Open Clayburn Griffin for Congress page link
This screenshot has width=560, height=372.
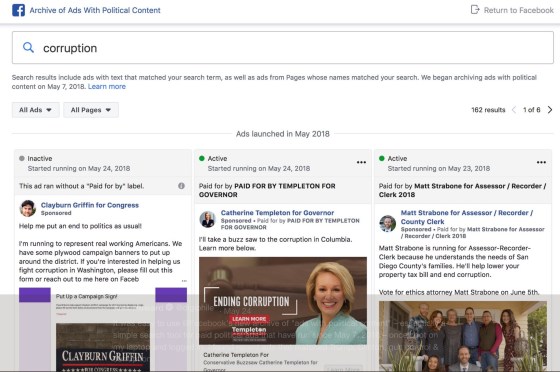tap(90, 205)
